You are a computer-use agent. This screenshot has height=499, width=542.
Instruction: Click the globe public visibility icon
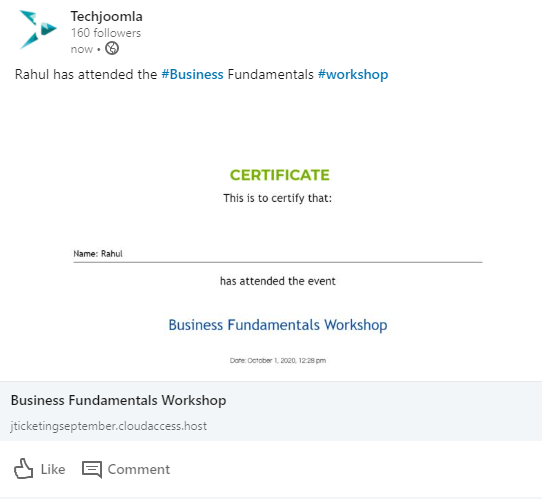tap(112, 48)
